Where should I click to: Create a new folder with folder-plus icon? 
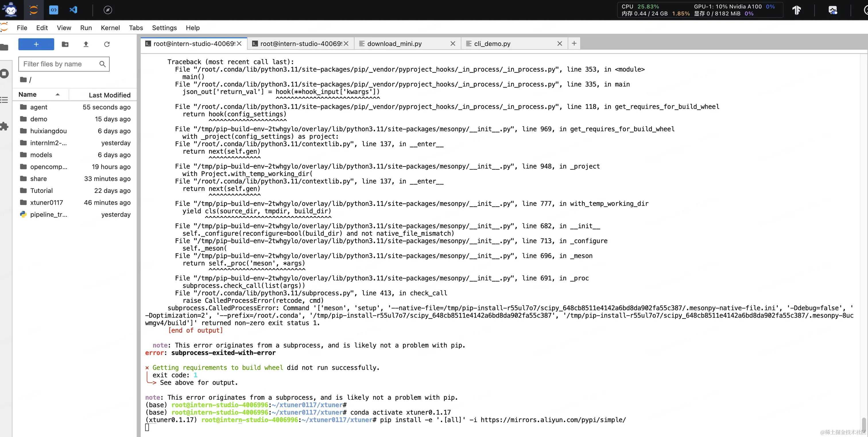pos(65,44)
